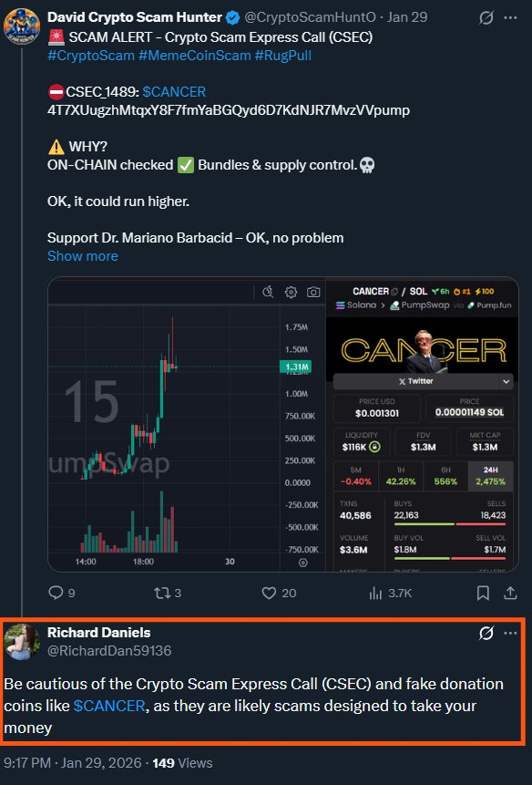Open the $CANCER cashtag in Richard's reply
Screen dimensions: 532x785
tap(109, 706)
